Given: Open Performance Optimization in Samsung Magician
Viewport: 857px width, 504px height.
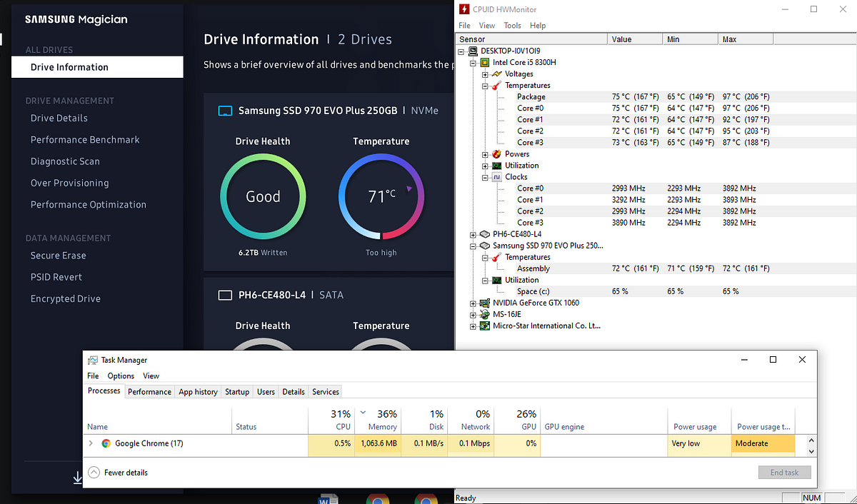Looking at the screenshot, I should 89,204.
